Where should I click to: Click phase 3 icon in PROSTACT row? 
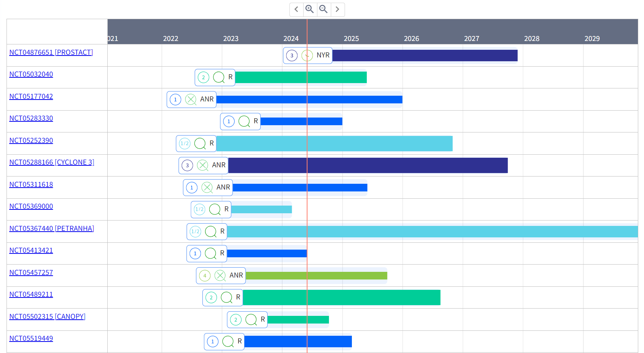[292, 56]
